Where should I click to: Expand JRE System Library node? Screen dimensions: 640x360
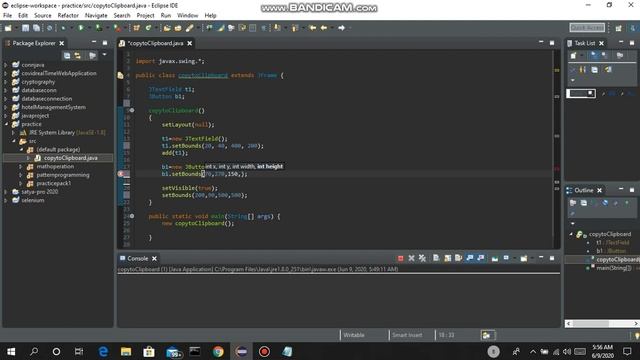point(13,133)
